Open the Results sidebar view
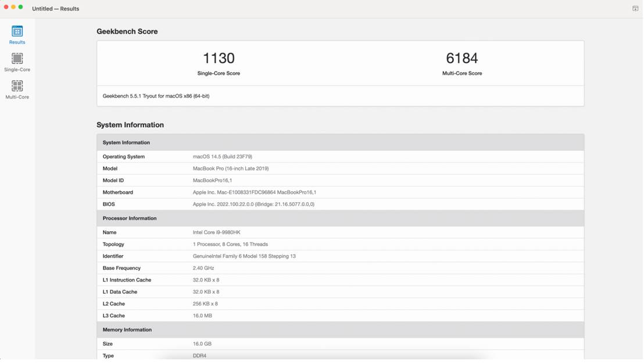 [x=17, y=35]
